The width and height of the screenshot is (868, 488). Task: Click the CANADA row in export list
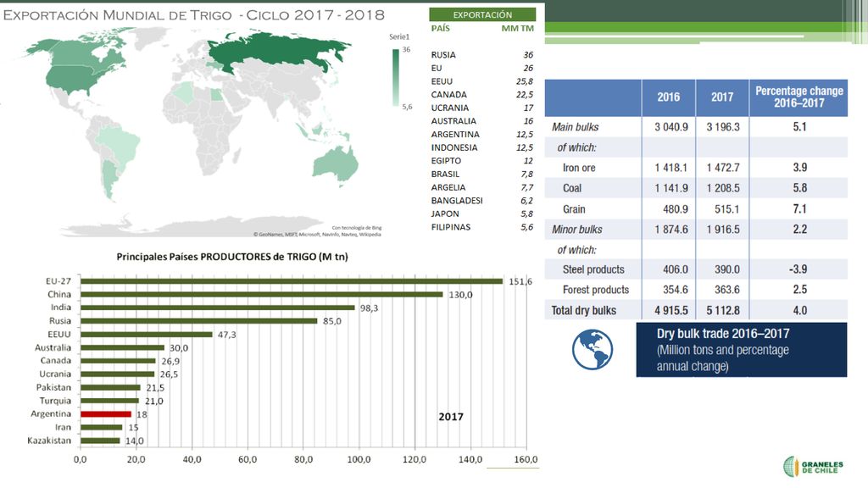482,95
